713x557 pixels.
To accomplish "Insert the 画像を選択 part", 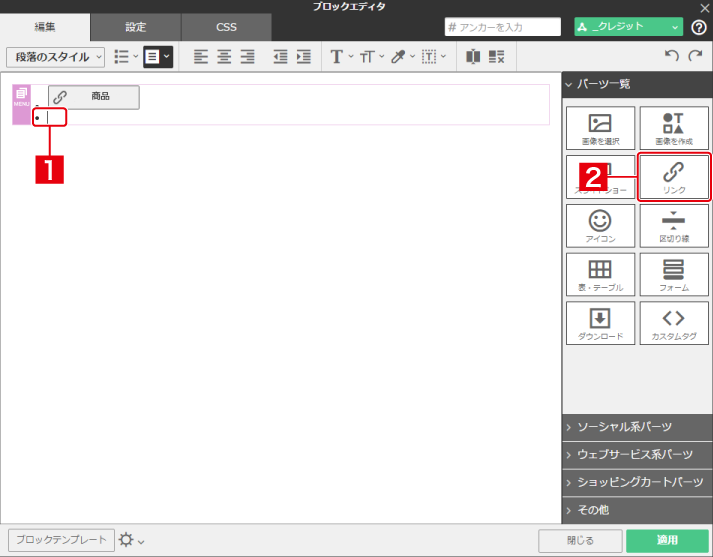I will 600,128.
